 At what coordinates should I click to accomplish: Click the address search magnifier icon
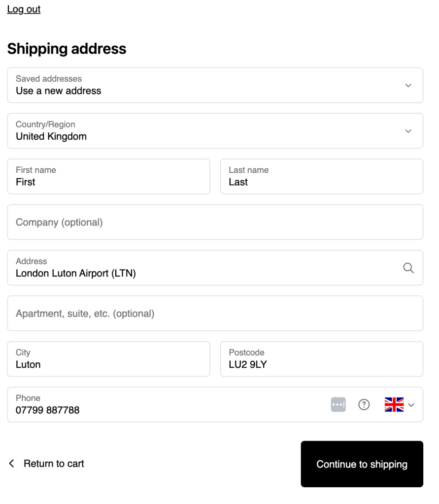pos(408,268)
